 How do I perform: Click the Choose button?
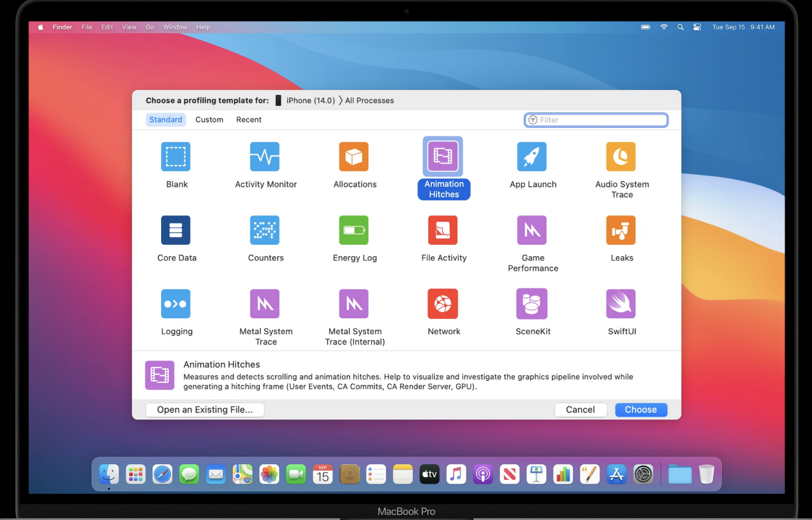641,410
